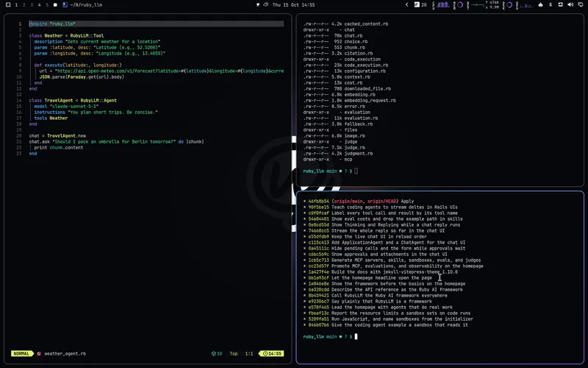Click the evaluation directory entry
Screen dimensions: 588x368
click(357, 113)
